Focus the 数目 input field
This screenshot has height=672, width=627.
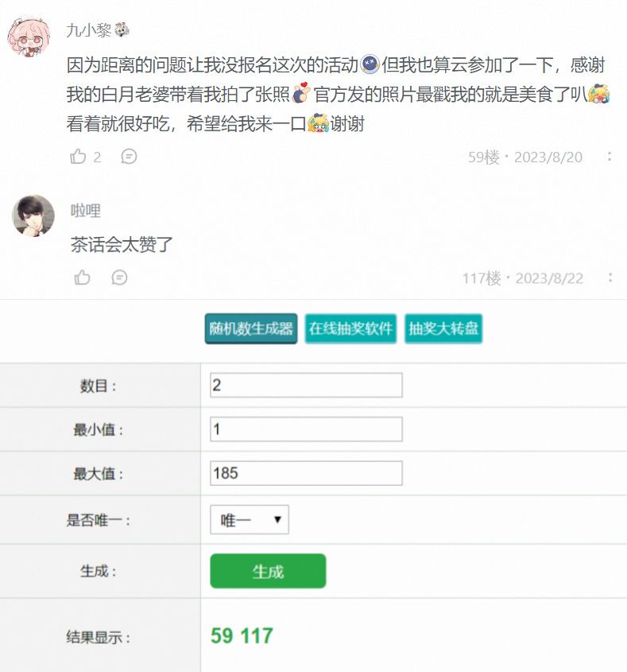click(306, 385)
